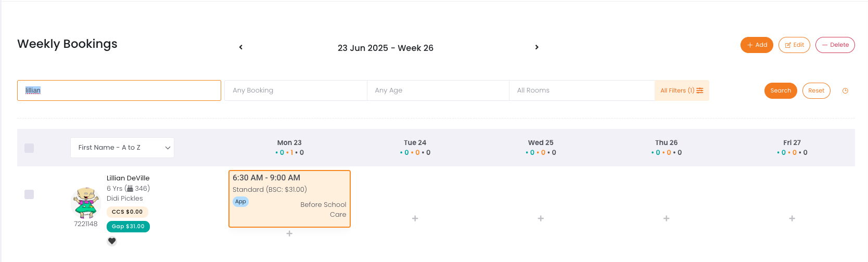Image resolution: width=868 pixels, height=262 pixels.
Task: Tick the checkbox for Lillian DeVille
Action: point(29,194)
